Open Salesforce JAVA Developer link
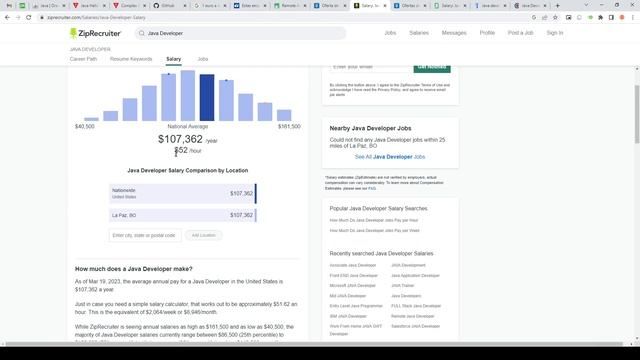 [x=416, y=327]
